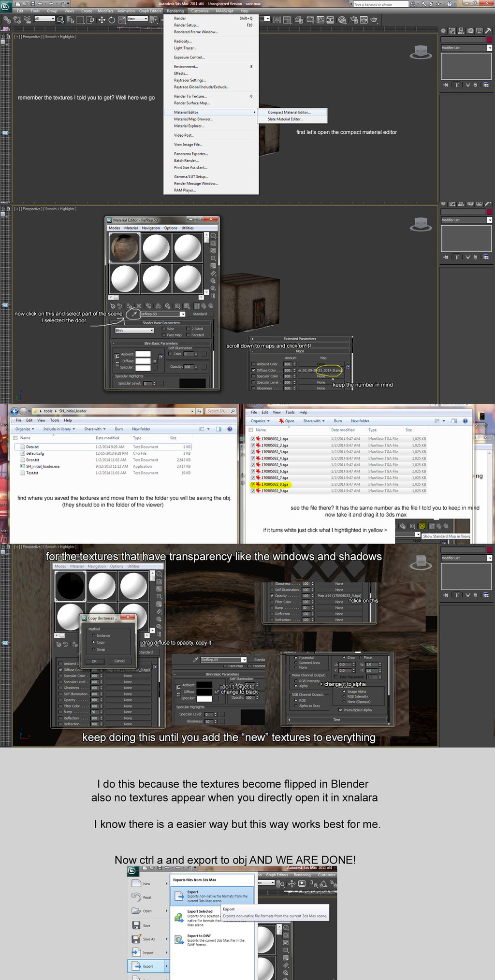This screenshot has height=980, width=495.
Task: Check the Face Map checkbox under Wire
Action: [x=163, y=335]
